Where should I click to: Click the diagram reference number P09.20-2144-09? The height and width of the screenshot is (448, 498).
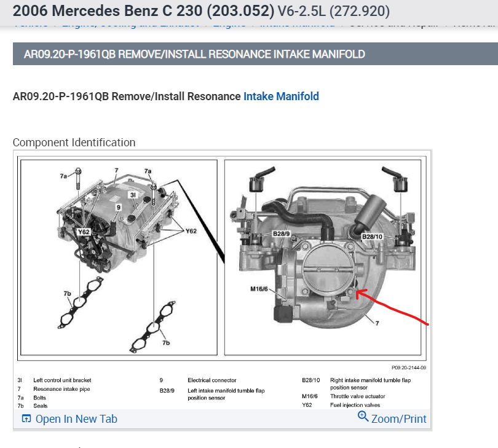409,367
